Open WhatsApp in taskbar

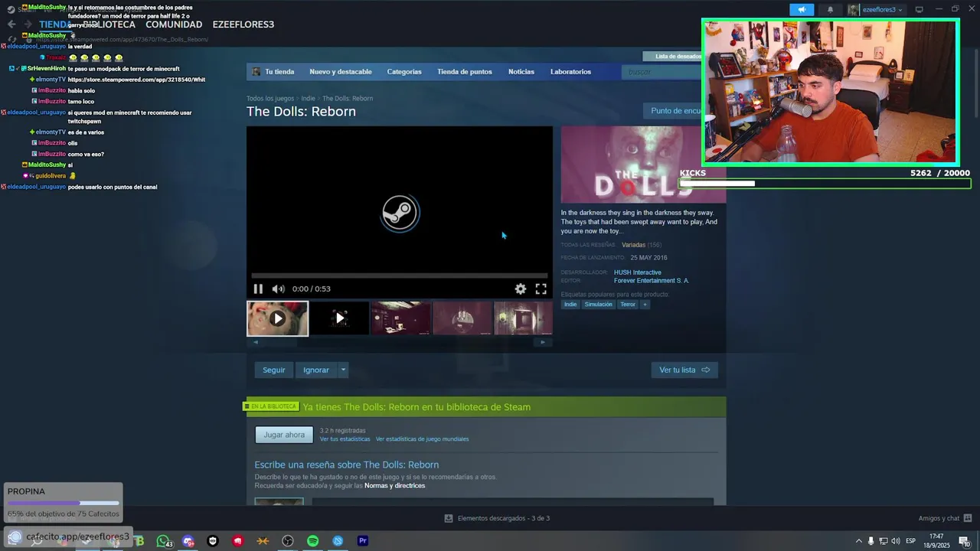[163, 541]
